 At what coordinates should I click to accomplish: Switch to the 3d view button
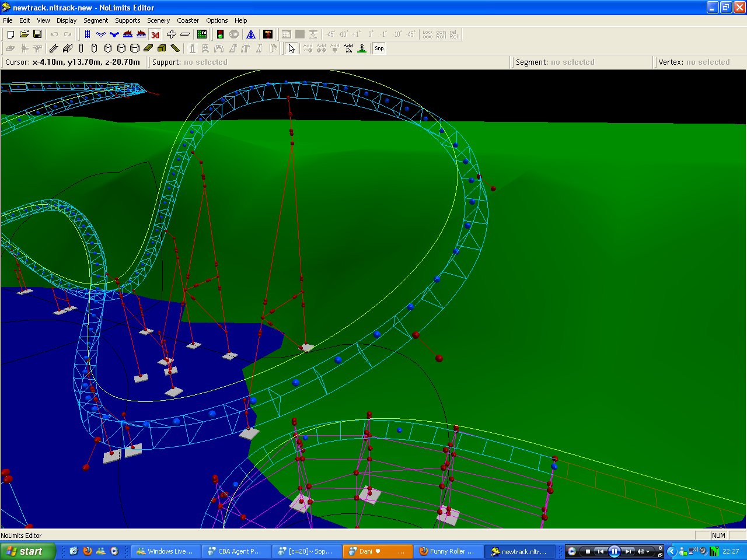[x=155, y=34]
